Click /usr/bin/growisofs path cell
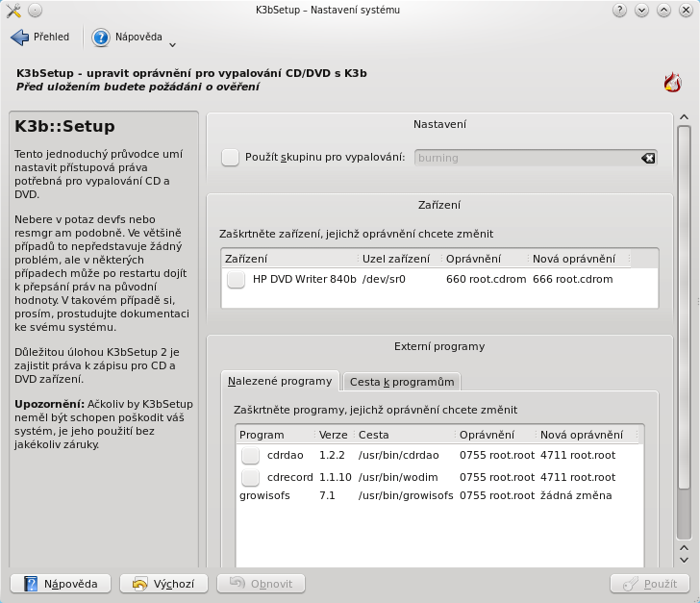700x603 pixels. click(x=406, y=496)
